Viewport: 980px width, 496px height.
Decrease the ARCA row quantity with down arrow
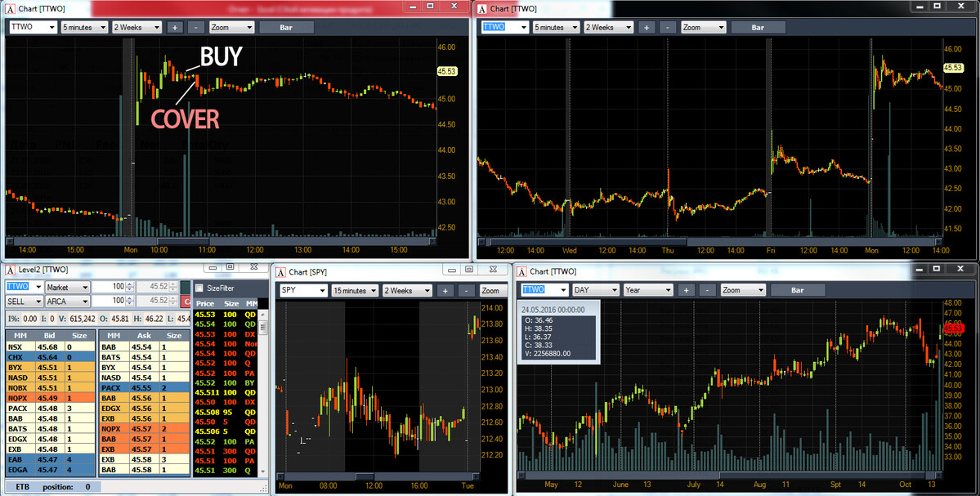point(130,304)
